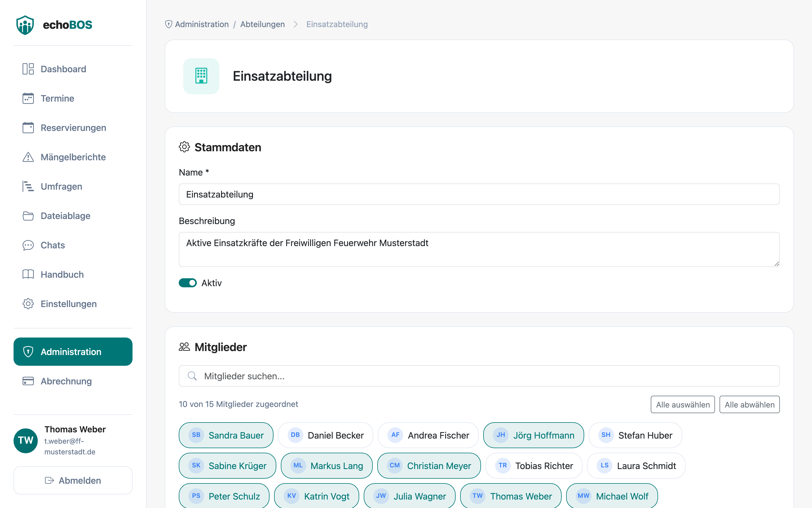Select member Daniel Becker
Image resolution: width=812 pixels, height=508 pixels.
pos(325,435)
